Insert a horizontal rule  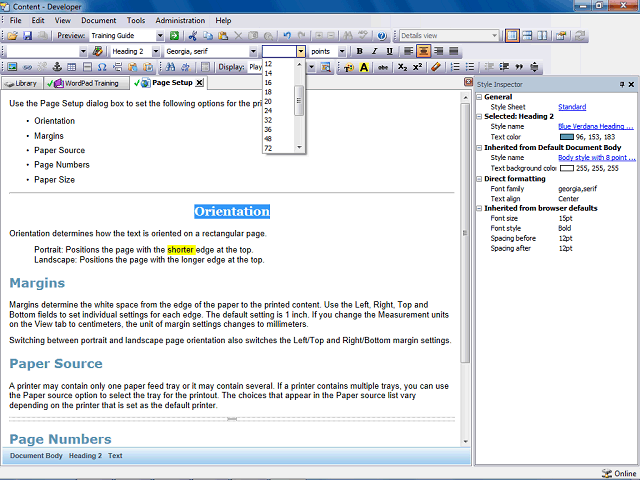point(87,67)
